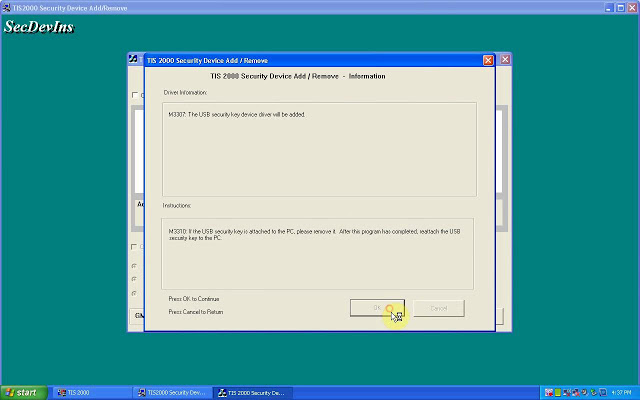Click the yellow-green square tray icon
This screenshot has height=400, width=640.
(x=558, y=393)
